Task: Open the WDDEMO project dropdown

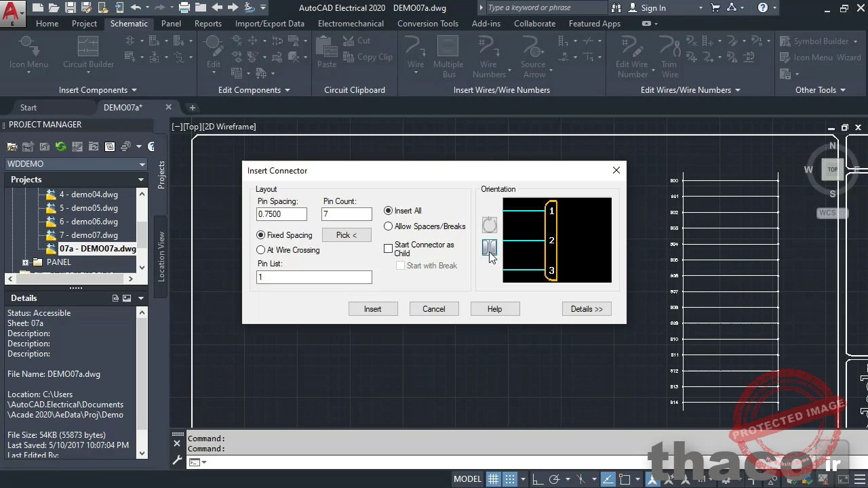Action: [142, 164]
